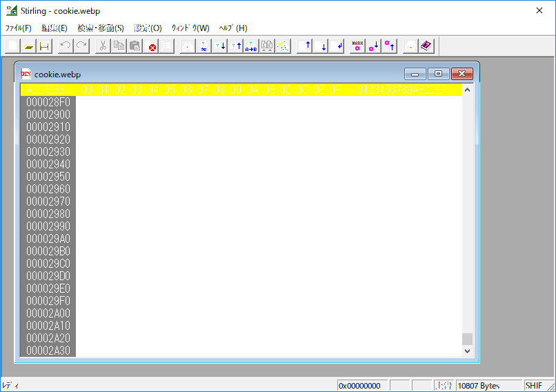Screen dimensions: 556x392
Task: Search downward with the find-next icon
Action: point(219,46)
